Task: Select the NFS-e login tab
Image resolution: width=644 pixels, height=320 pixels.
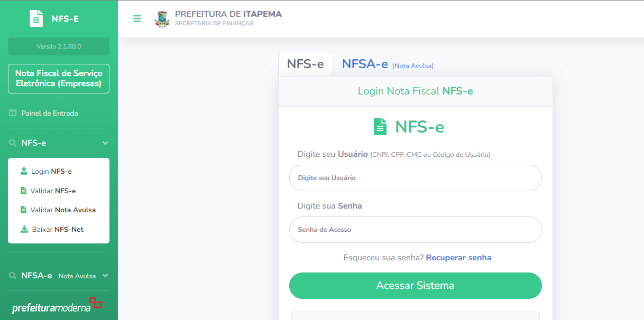Action: (306, 64)
